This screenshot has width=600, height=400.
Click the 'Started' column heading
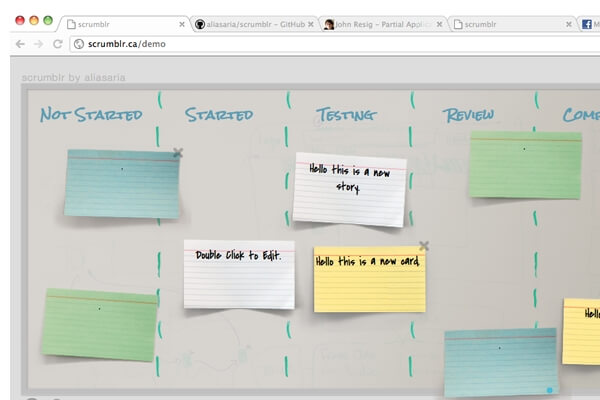[219, 115]
